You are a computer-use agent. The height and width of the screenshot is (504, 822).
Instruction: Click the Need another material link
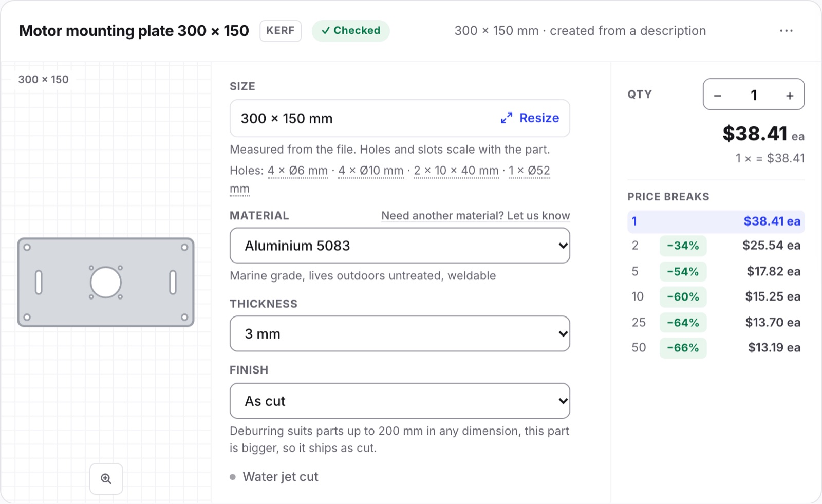pos(475,216)
